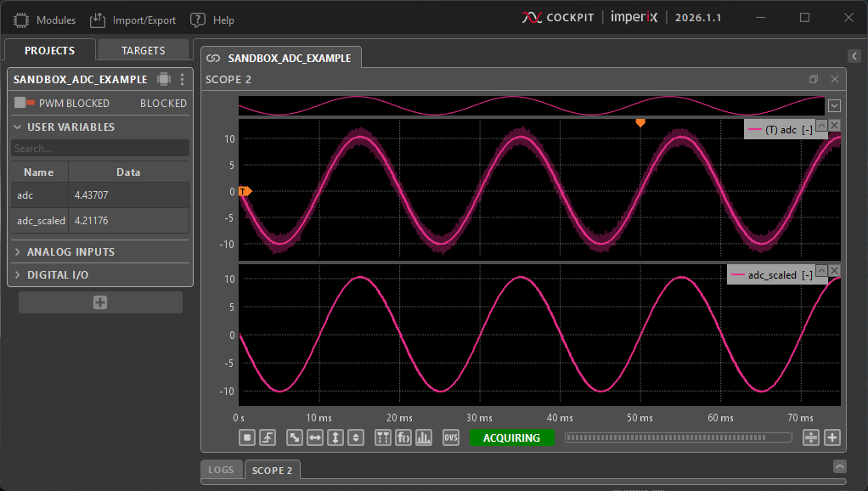The height and width of the screenshot is (491, 868).
Task: Toggle the PWM BLOCKED switch
Action: point(25,103)
